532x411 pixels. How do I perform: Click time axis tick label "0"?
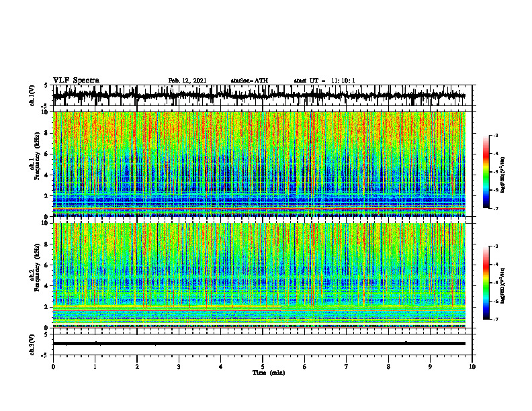[53, 367]
